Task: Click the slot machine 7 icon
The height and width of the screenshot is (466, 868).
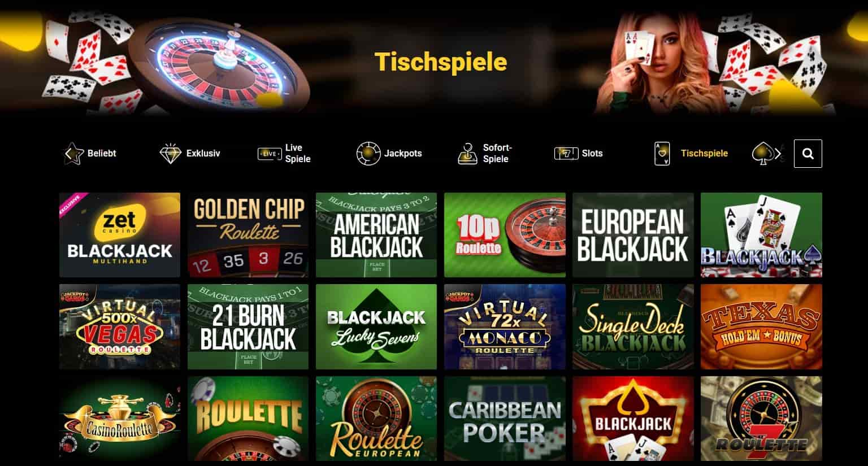Action: pyautogui.click(x=566, y=154)
